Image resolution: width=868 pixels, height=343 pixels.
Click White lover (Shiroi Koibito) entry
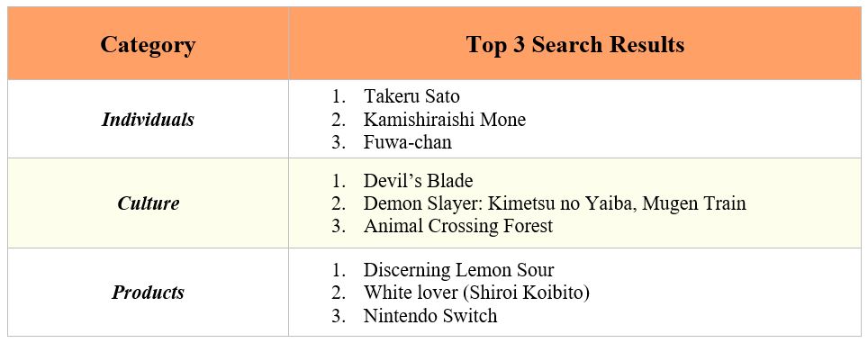click(476, 293)
